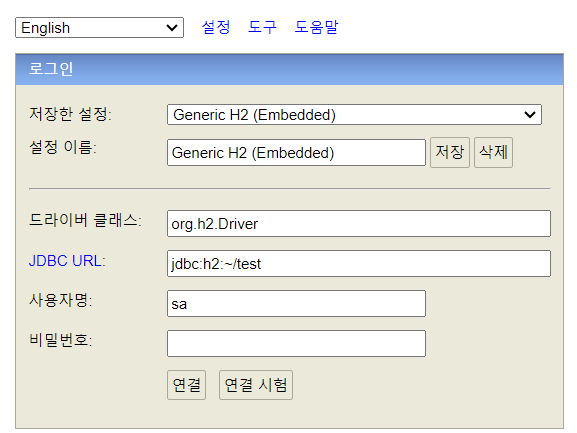Open the 도움말 link
The width and height of the screenshot is (577, 433).
click(316, 27)
